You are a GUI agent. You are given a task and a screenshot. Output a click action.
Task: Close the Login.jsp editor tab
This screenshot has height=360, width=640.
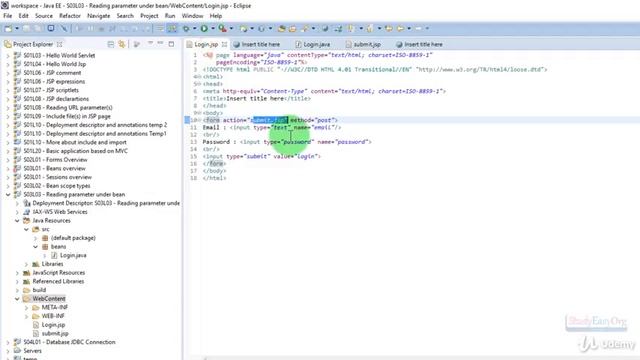click(224, 44)
